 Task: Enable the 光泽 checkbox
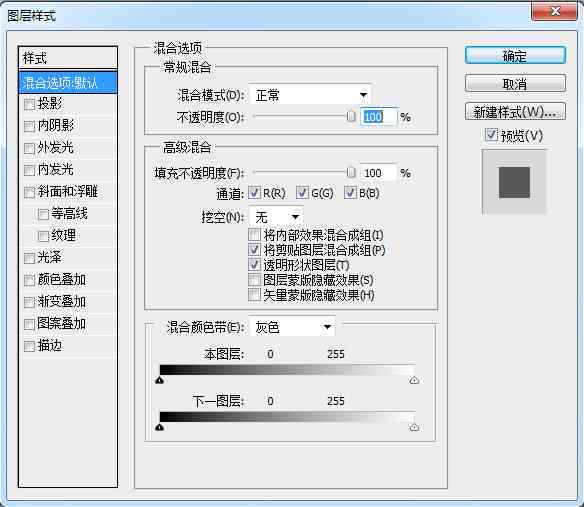(29, 258)
